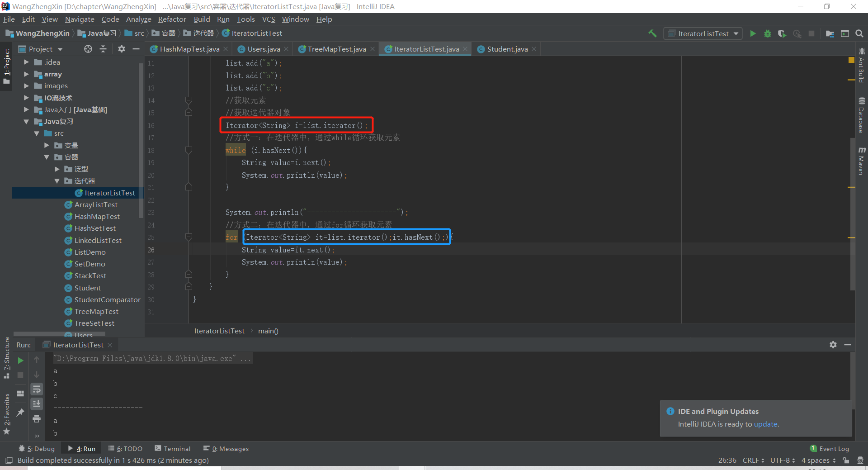
Task: Open the Z: Structure side tab
Action: [6, 358]
